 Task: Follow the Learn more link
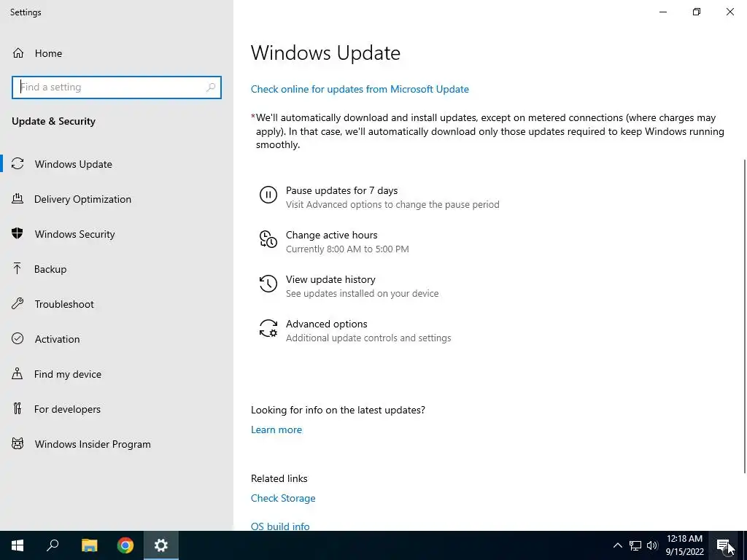[276, 429]
